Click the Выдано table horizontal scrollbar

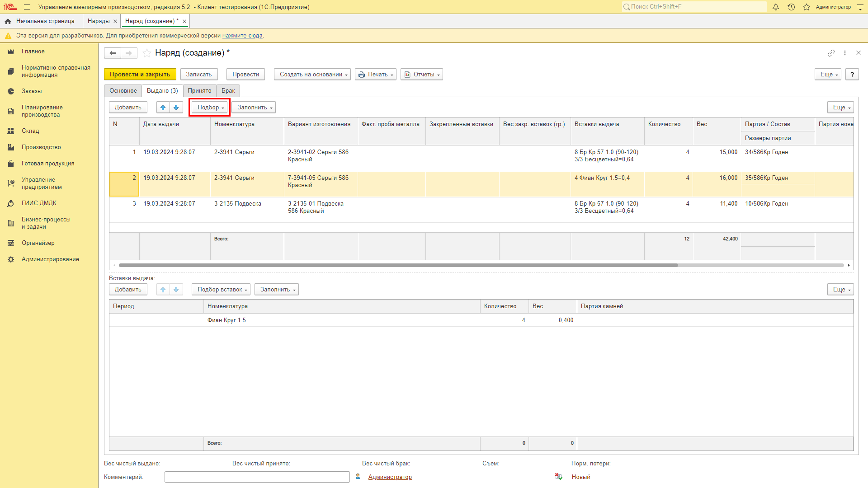click(398, 265)
